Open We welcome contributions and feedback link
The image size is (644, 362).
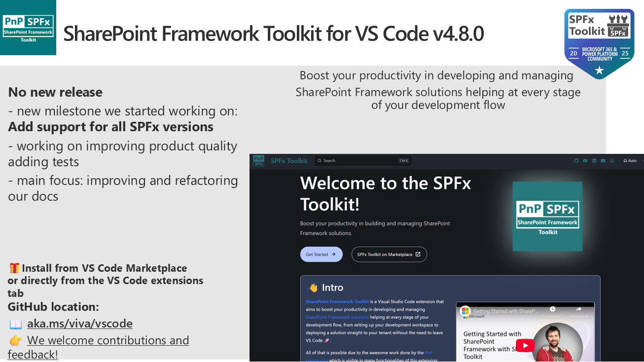98,347
